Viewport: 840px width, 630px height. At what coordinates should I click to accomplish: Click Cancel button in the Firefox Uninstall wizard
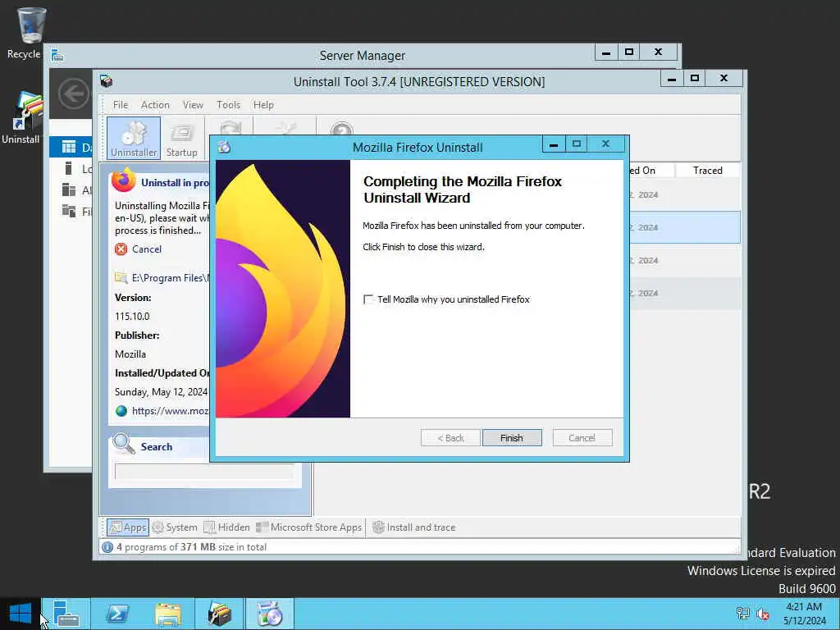582,438
